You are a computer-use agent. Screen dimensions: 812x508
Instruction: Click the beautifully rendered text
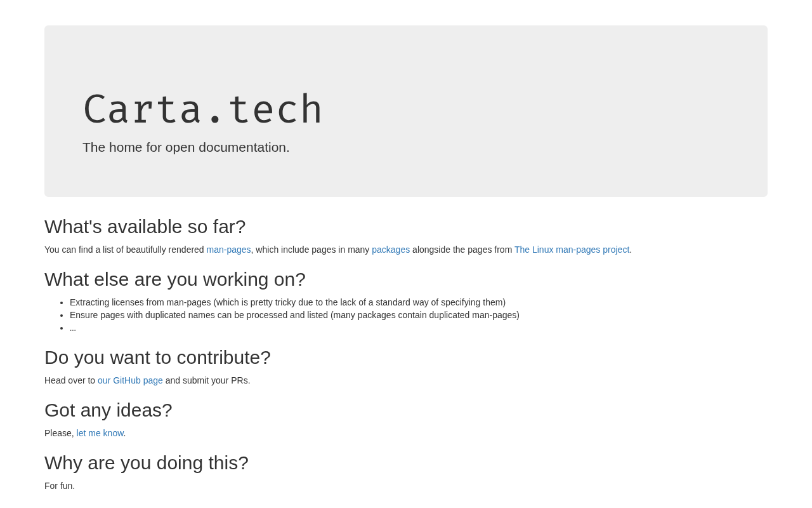(x=165, y=250)
